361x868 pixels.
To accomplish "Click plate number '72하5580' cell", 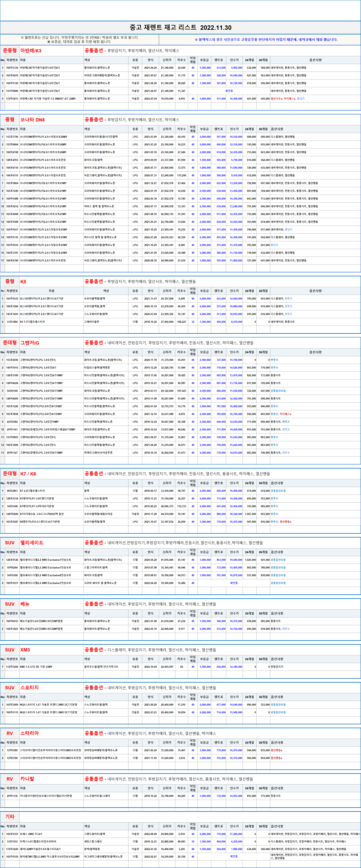I will [12, 750].
